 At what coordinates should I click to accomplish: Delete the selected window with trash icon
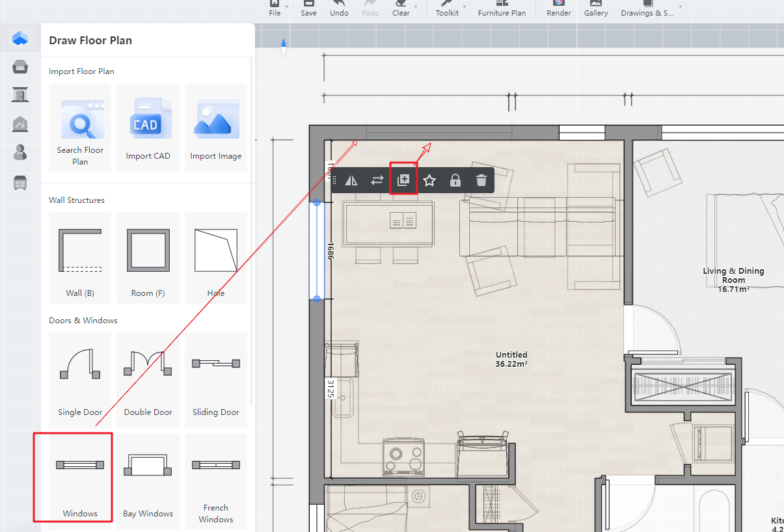(481, 180)
